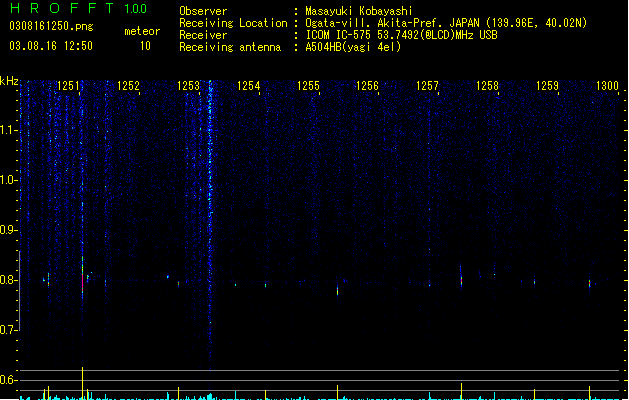Click the 0.8 kHz frequency label
Viewport: 629px width, 400px height.
coord(8,280)
